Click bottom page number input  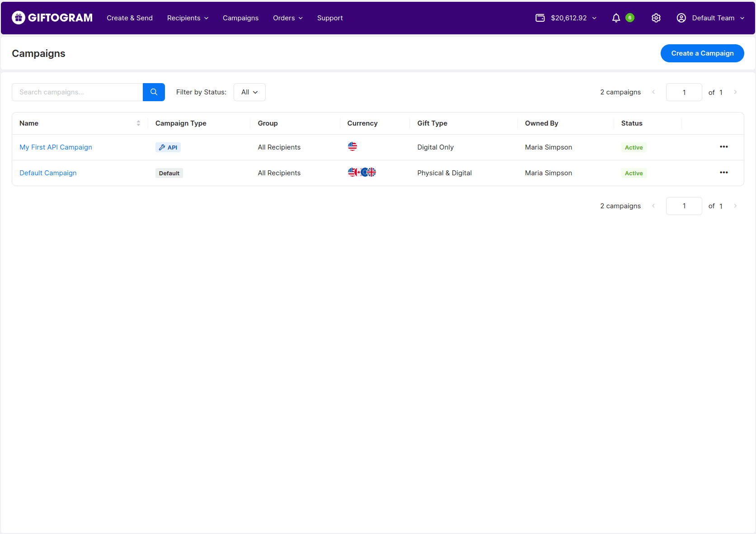(684, 206)
